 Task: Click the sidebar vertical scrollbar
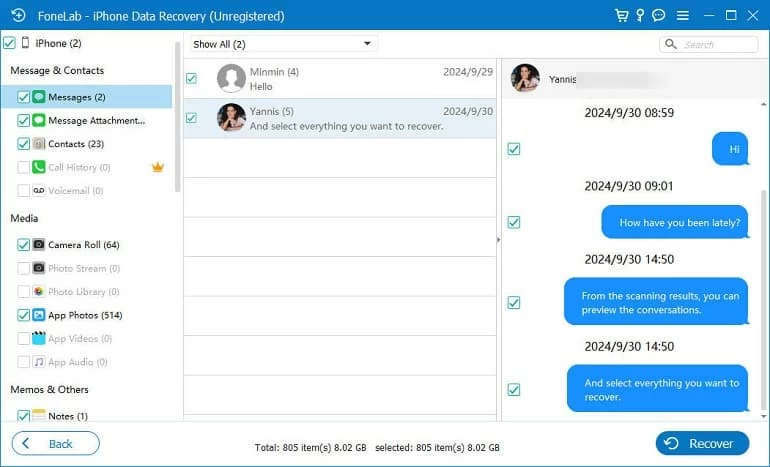(x=178, y=120)
